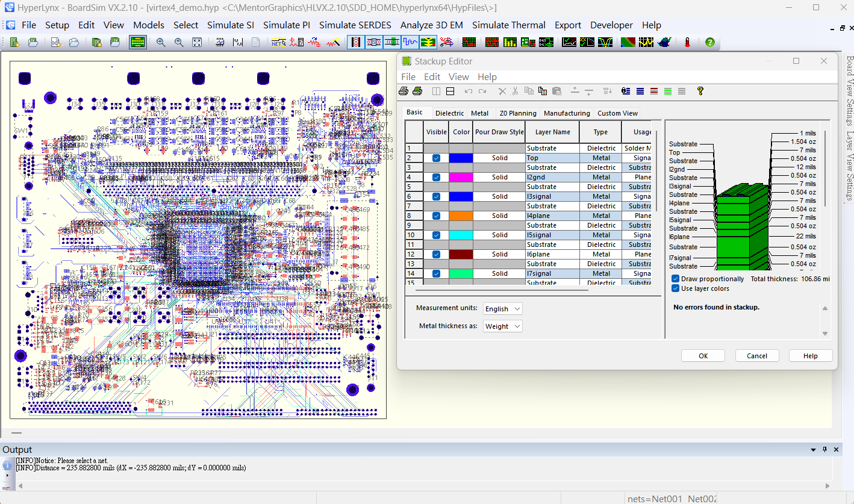Click OK in the Stackup Editor
The height and width of the screenshot is (504, 854).
703,356
